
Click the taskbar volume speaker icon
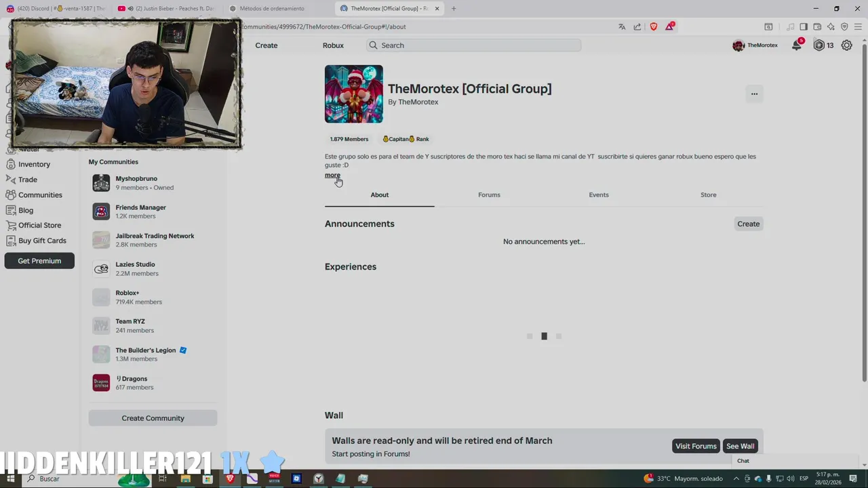(791, 479)
